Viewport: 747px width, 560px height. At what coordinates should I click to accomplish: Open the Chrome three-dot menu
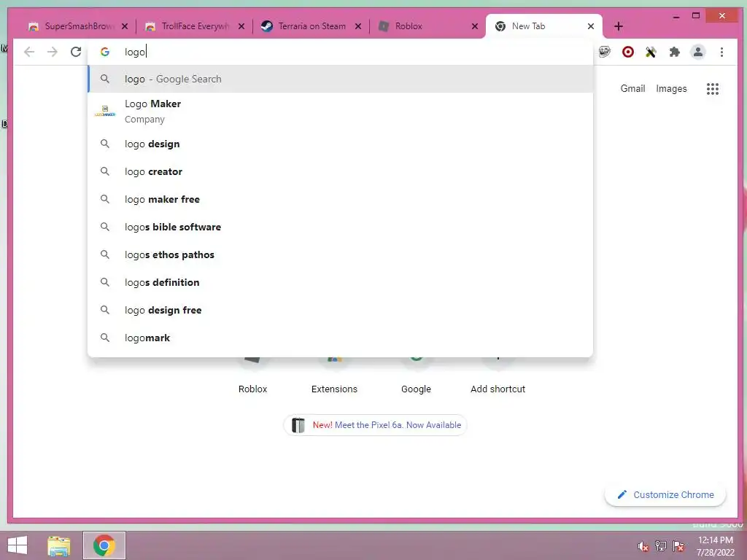pyautogui.click(x=721, y=52)
